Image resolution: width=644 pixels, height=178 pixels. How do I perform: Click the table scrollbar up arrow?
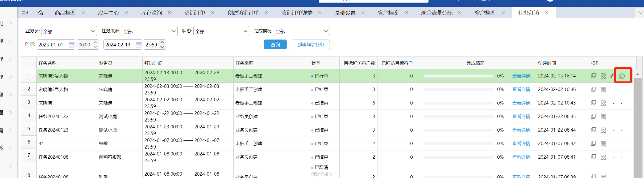pos(637,74)
